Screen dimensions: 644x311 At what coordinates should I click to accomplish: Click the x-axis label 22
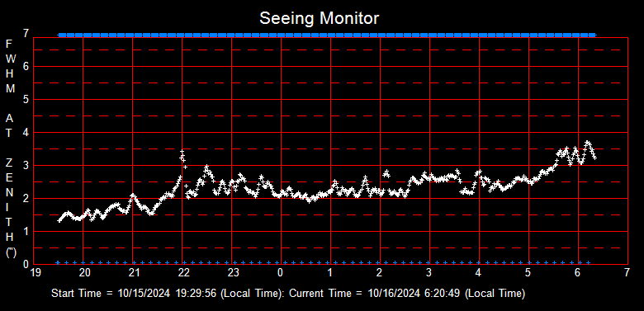[x=183, y=272]
